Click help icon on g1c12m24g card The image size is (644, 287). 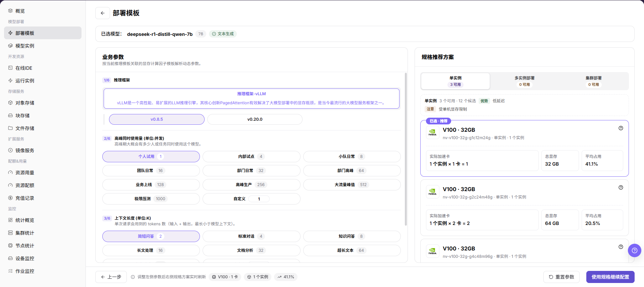(621, 128)
